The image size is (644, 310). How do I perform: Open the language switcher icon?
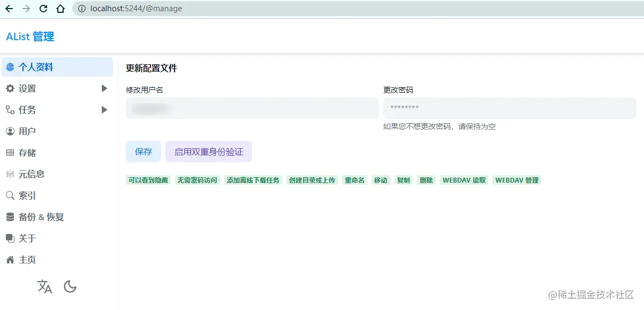[x=44, y=286]
